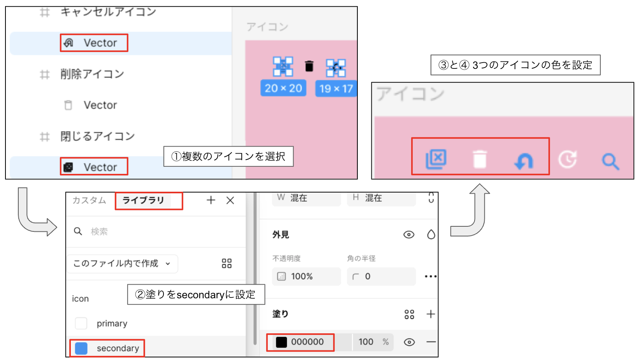Viewport: 640px width, 364px height.
Task: Click the 角の半径 corner radius field
Action: click(x=381, y=276)
